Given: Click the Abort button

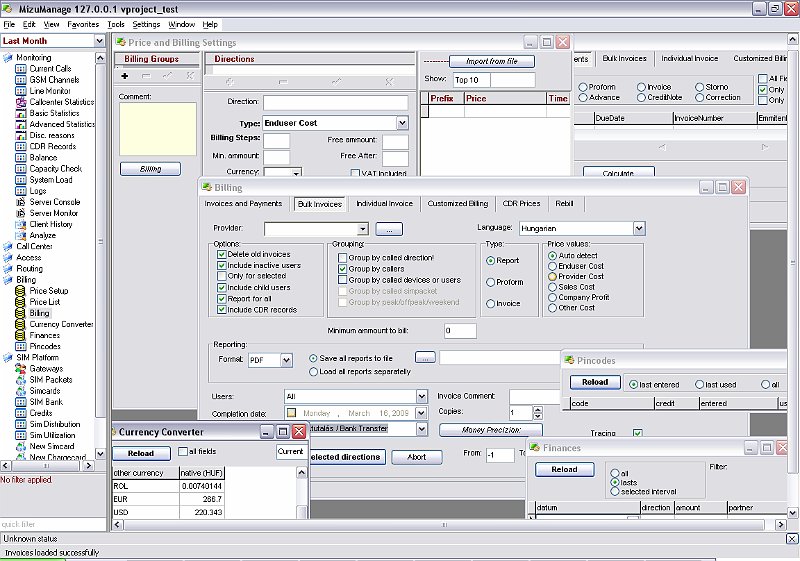Looking at the screenshot, I should point(416,457).
